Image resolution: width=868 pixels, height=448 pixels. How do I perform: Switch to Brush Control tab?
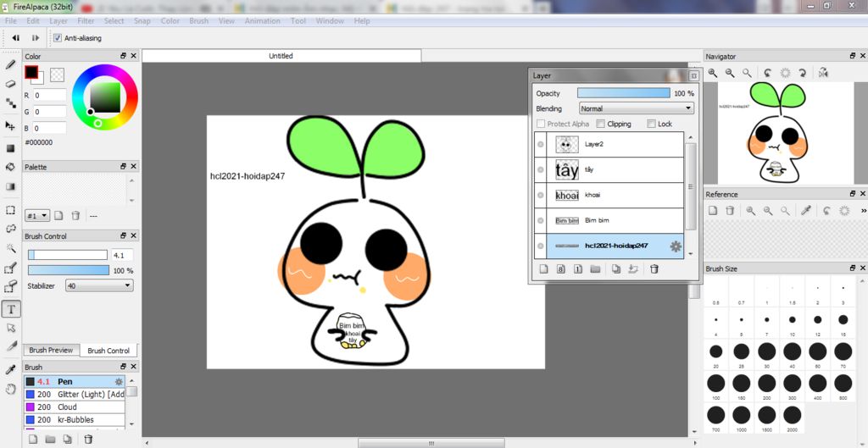[108, 351]
